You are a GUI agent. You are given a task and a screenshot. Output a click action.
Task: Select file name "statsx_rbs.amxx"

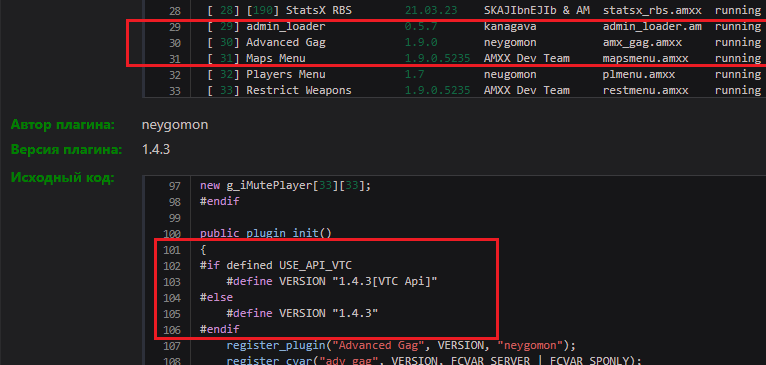(652, 10)
